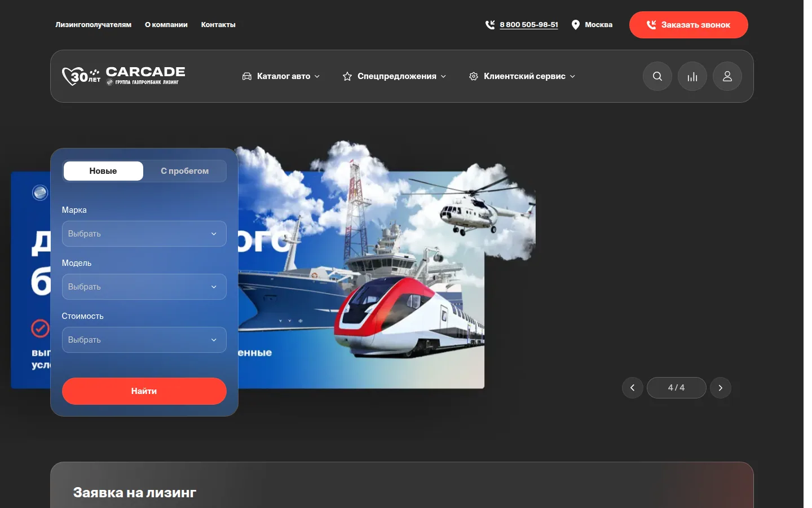Image resolution: width=812 pixels, height=508 pixels.
Task: Click the CARCADE logo
Action: (145, 75)
